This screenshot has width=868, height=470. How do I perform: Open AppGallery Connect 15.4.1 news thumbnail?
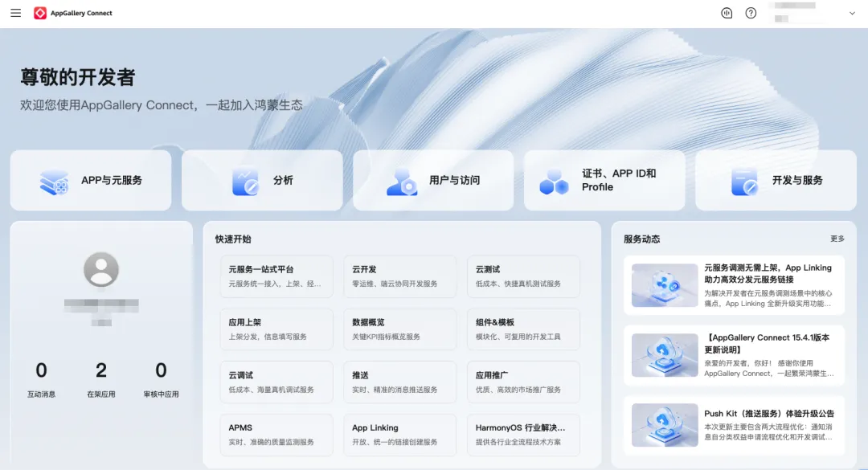(665, 355)
